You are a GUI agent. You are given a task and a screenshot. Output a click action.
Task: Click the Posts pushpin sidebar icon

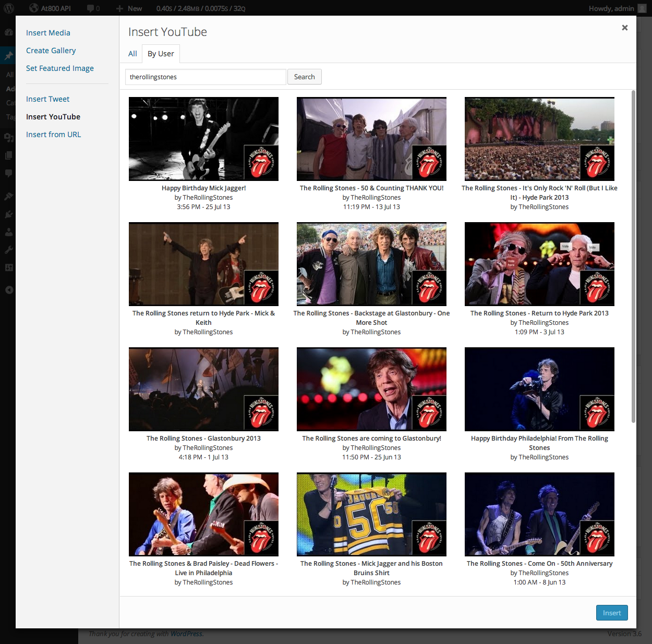pyautogui.click(x=9, y=55)
